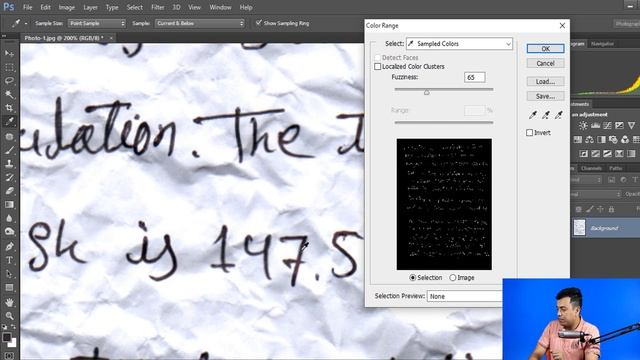Select the Eraser tool

(9, 191)
